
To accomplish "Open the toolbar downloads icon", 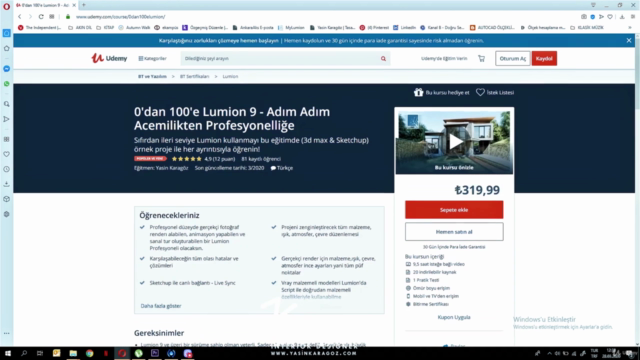I will 622,17.
